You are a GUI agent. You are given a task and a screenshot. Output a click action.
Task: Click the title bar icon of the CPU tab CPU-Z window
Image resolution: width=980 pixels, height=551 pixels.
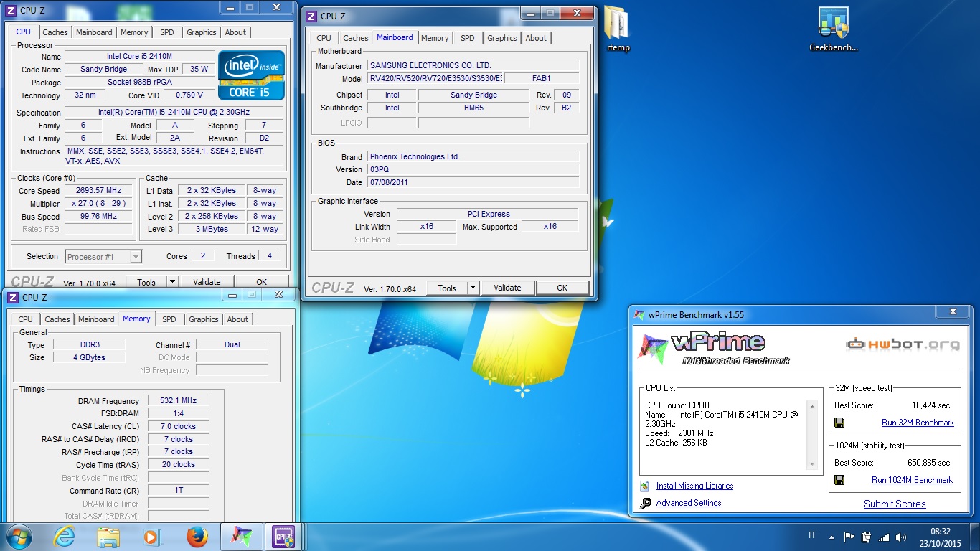pyautogui.click(x=11, y=10)
